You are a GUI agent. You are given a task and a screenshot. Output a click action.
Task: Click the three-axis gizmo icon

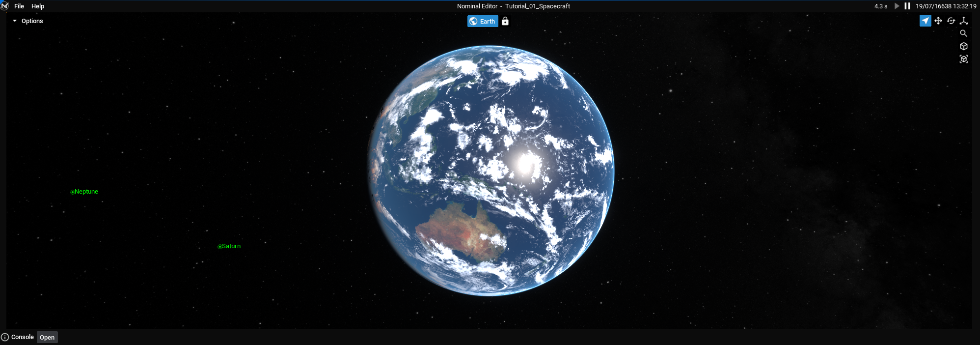[963, 21]
